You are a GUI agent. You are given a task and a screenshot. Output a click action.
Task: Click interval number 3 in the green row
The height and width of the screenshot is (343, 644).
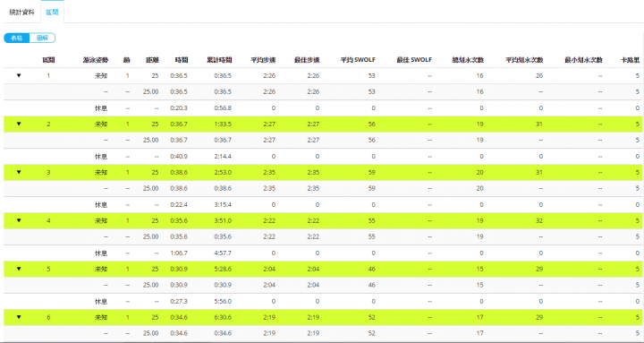tap(48, 172)
